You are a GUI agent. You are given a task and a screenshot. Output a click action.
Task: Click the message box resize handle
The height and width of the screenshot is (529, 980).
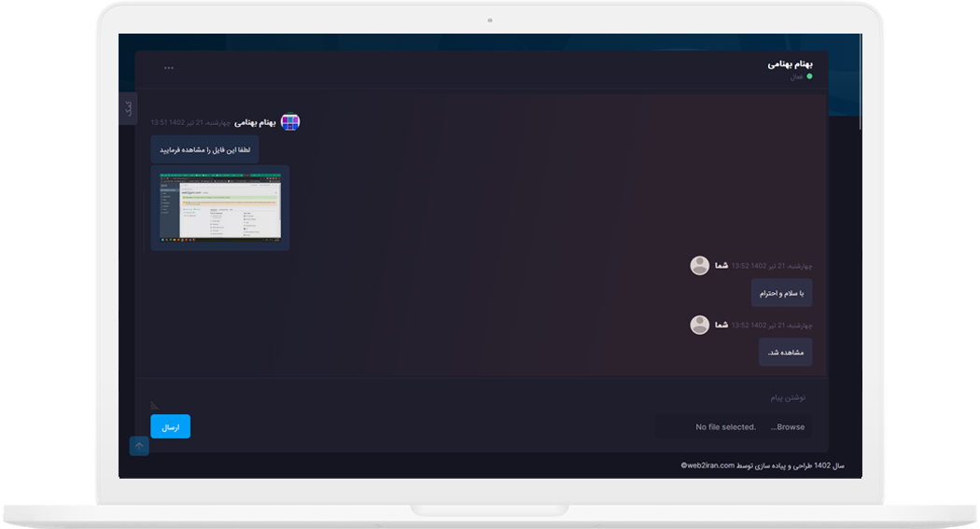click(154, 405)
